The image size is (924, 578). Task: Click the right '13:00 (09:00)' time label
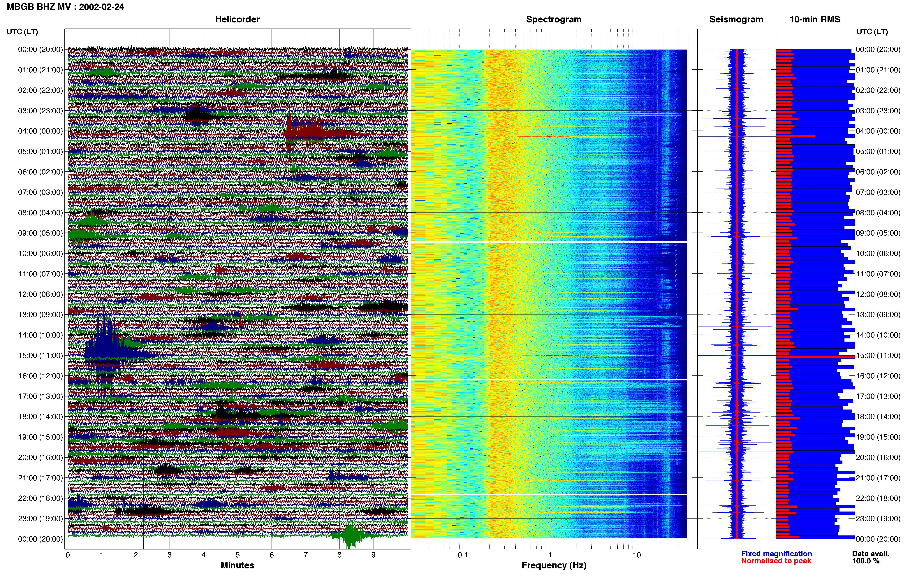[x=878, y=315]
